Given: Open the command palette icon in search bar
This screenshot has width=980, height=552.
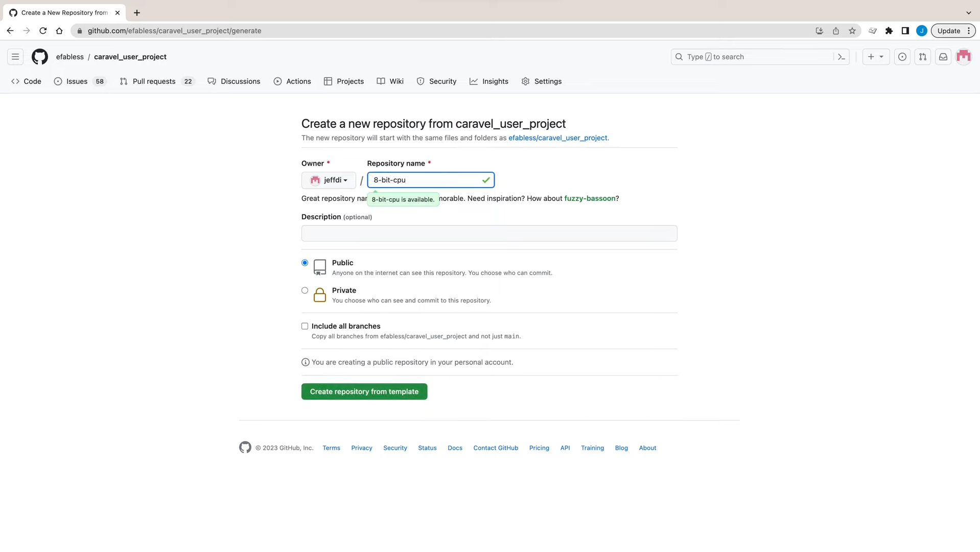Looking at the screenshot, I should tap(841, 57).
